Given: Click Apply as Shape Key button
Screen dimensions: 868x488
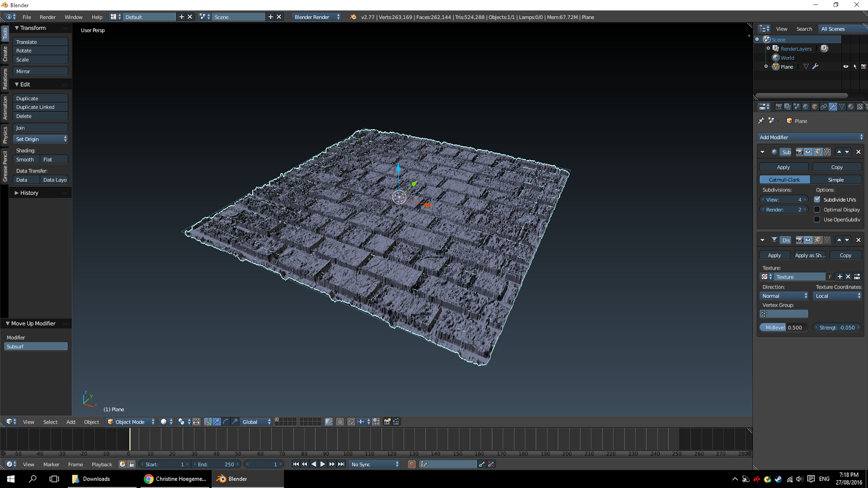Looking at the screenshot, I should 810,255.
